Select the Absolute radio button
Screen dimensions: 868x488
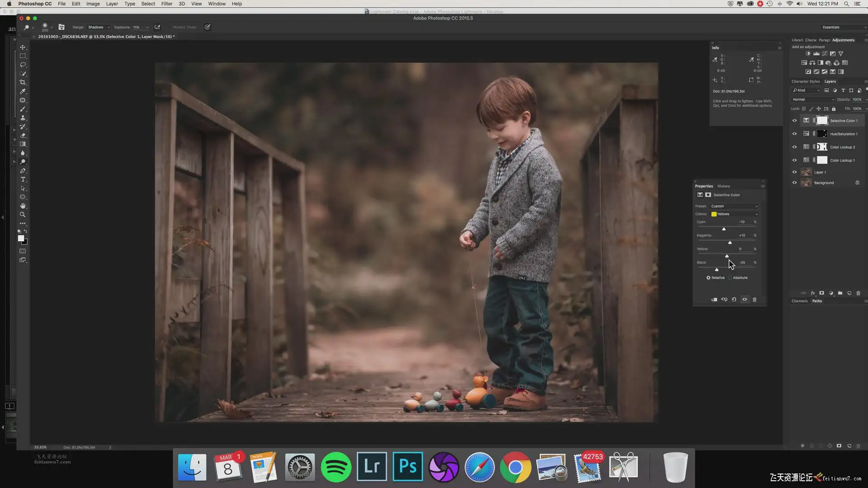(x=730, y=278)
